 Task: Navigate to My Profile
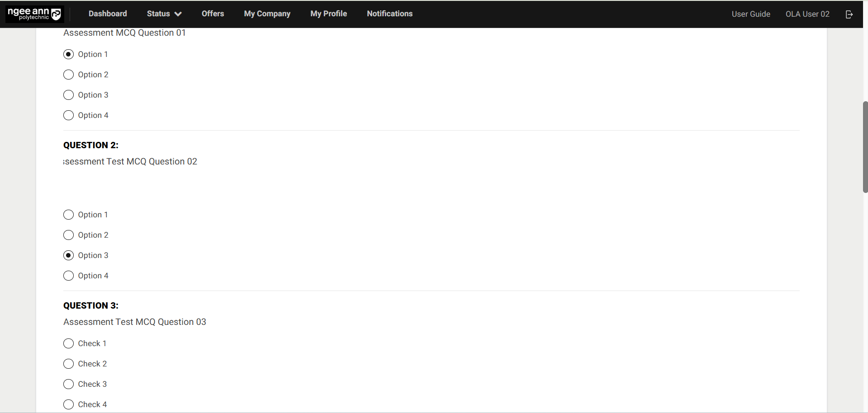[x=328, y=14]
